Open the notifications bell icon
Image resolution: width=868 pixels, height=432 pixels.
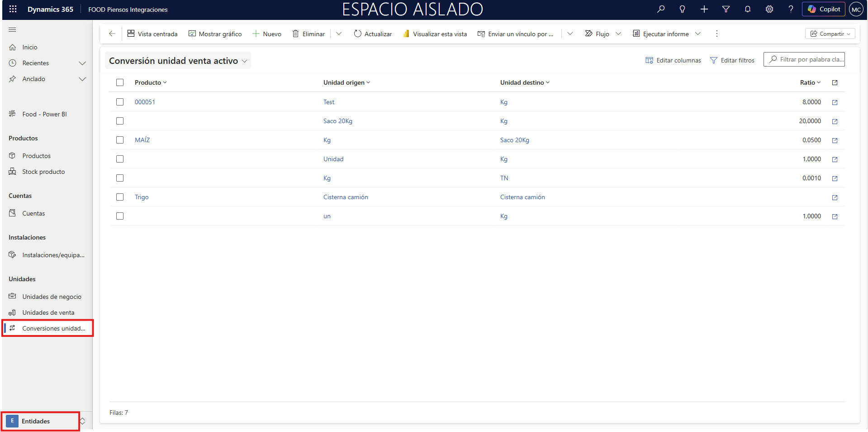click(748, 9)
